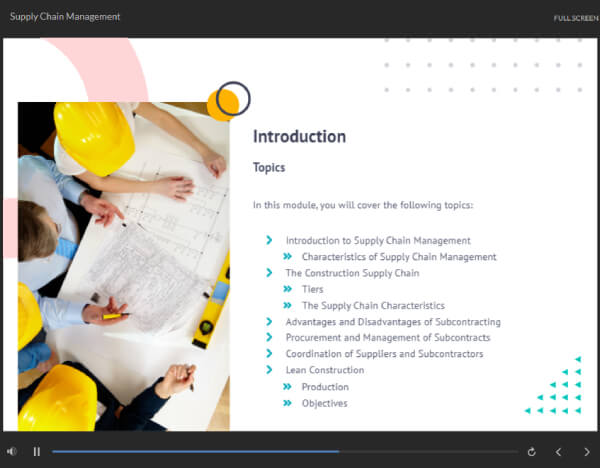Replay the slide with the reload icon
600x468 pixels.
click(x=531, y=452)
